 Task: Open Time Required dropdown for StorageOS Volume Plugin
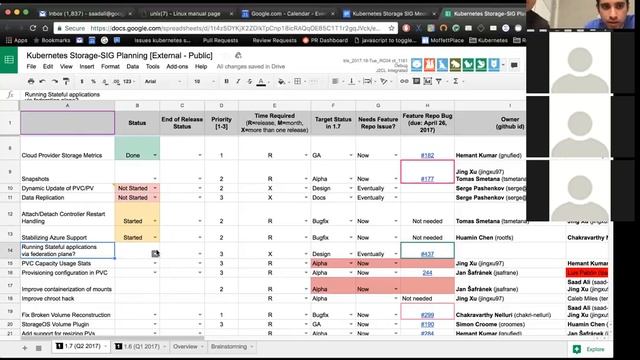coord(306,324)
